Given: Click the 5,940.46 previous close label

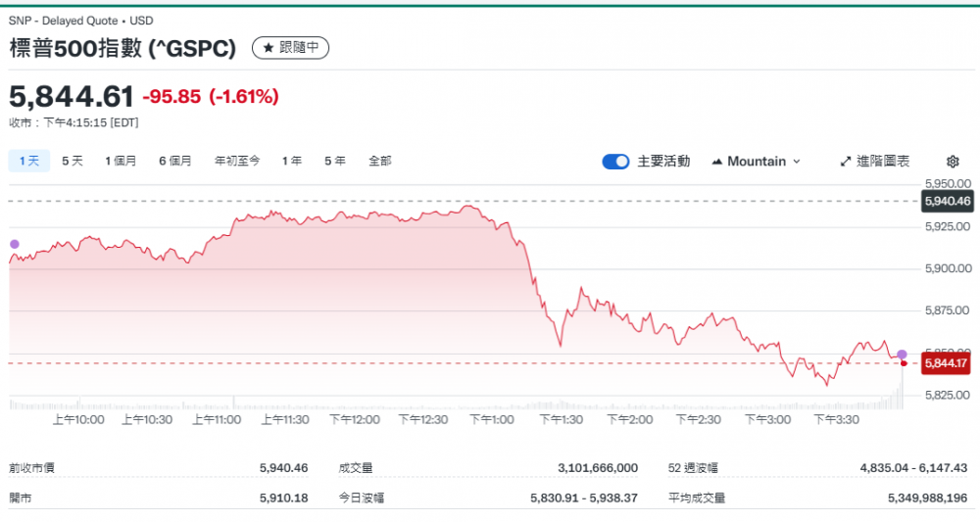Looking at the screenshot, I should (946, 201).
